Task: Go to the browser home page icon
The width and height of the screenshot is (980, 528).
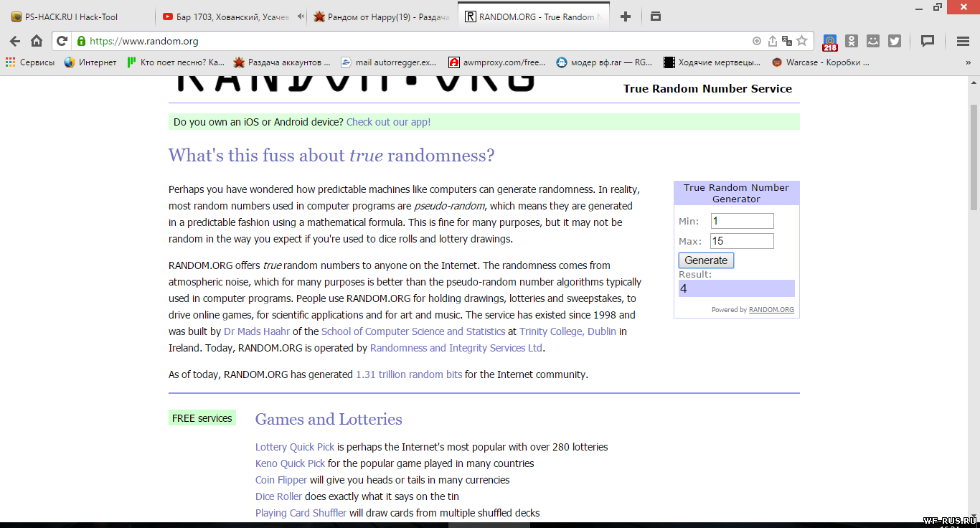Action: coord(37,41)
